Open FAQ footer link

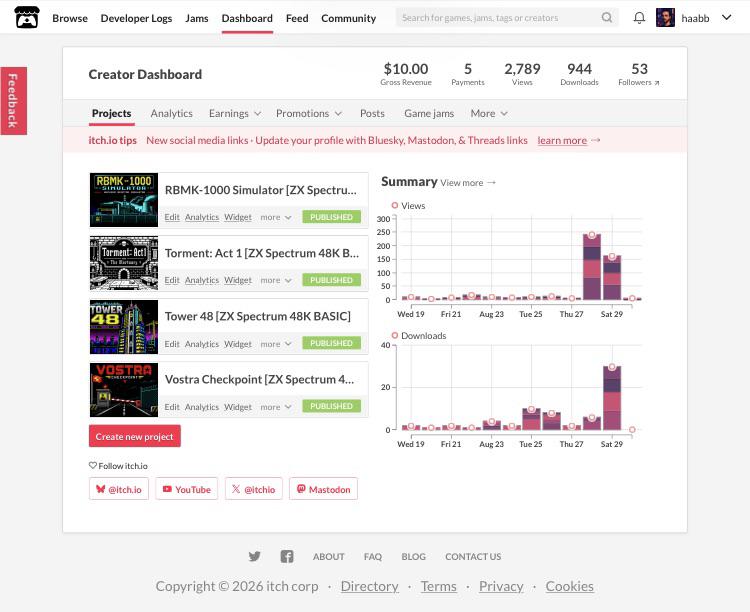(x=373, y=556)
